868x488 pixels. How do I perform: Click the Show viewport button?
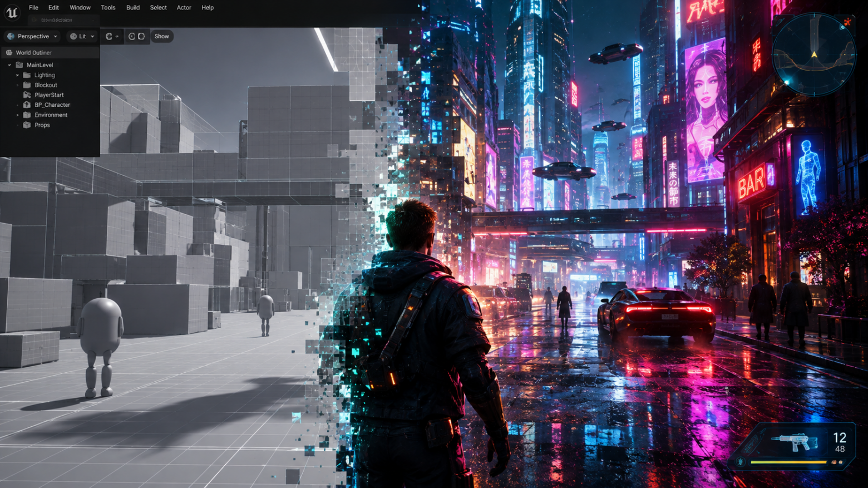tap(162, 36)
